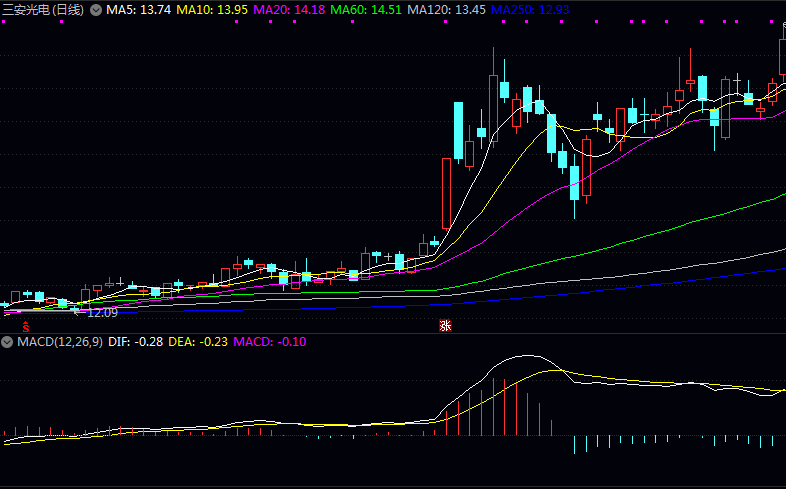
Task: Select the MA20: 14.18 label
Action: pyautogui.click(x=289, y=10)
